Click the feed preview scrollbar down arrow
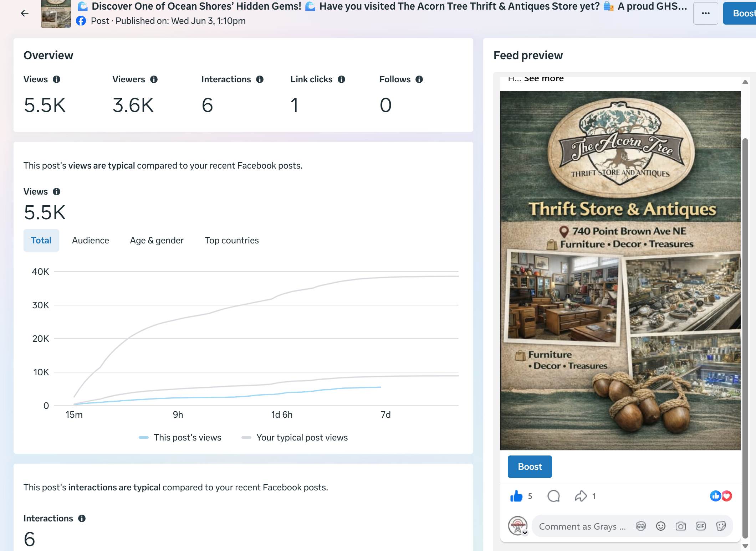Viewport: 756px width, 551px height. pyautogui.click(x=745, y=546)
